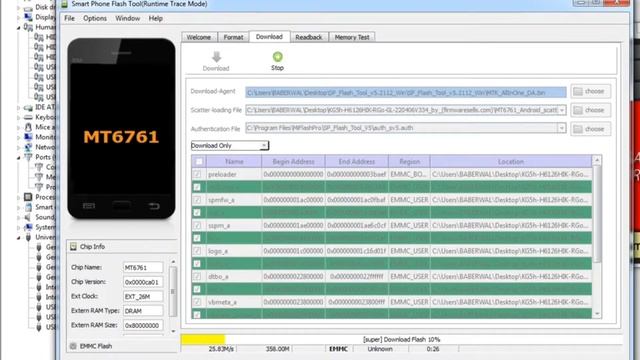Select IDE ATA controllers icon in Device Manager
This screenshot has width=640, height=360.
click(29, 107)
